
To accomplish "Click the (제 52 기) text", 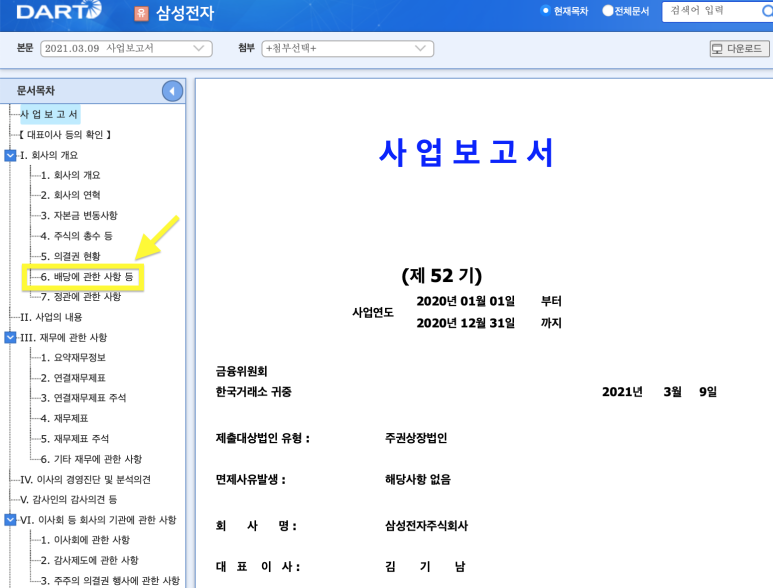I will [442, 276].
